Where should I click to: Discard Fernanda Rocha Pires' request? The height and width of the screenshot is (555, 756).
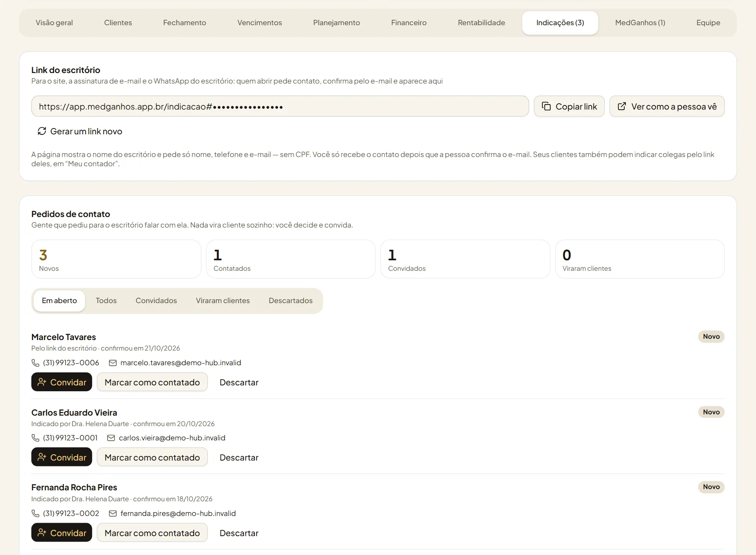pos(239,533)
